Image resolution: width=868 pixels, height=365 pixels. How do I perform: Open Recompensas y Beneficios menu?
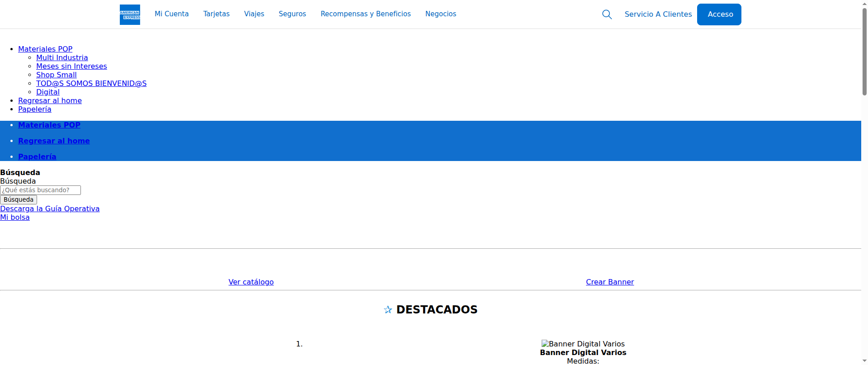[366, 14]
